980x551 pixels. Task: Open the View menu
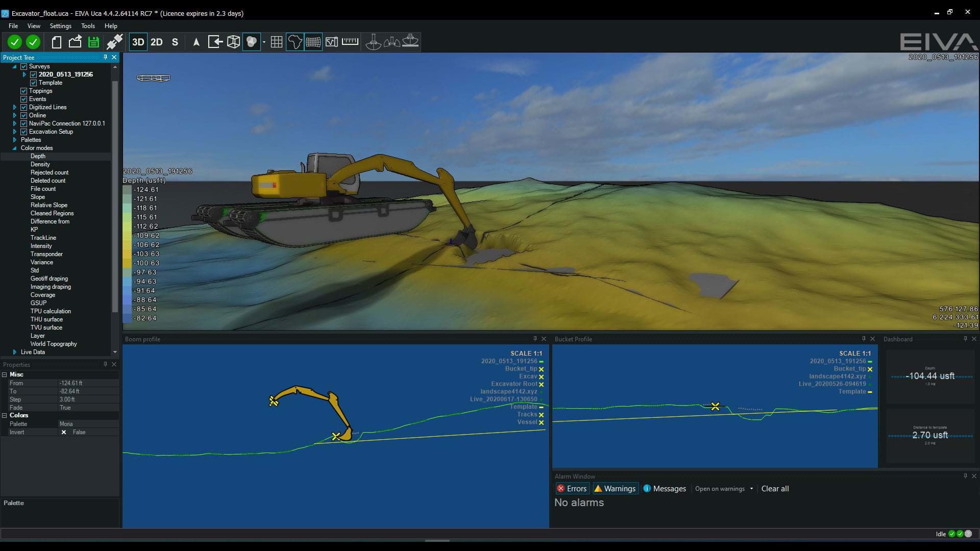point(34,26)
